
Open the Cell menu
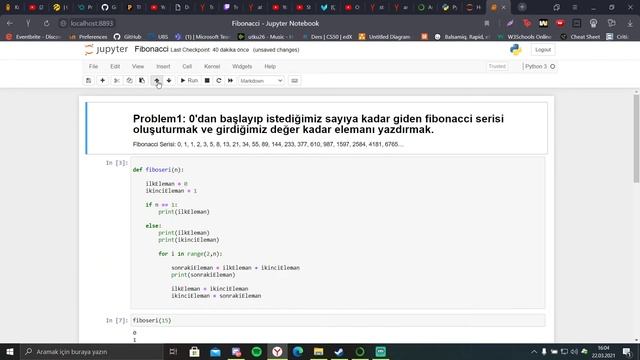point(187,66)
